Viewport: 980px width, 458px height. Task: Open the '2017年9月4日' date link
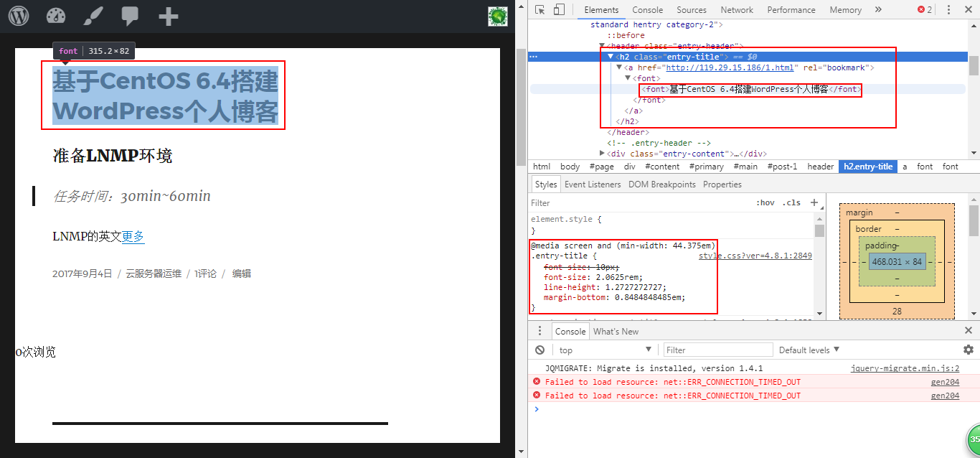tap(83, 274)
